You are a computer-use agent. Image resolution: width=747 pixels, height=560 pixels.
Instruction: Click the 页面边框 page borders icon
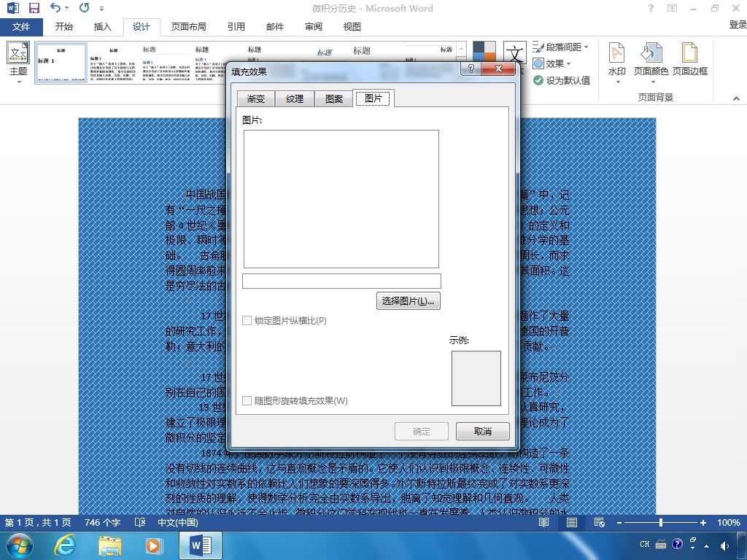pos(690,60)
